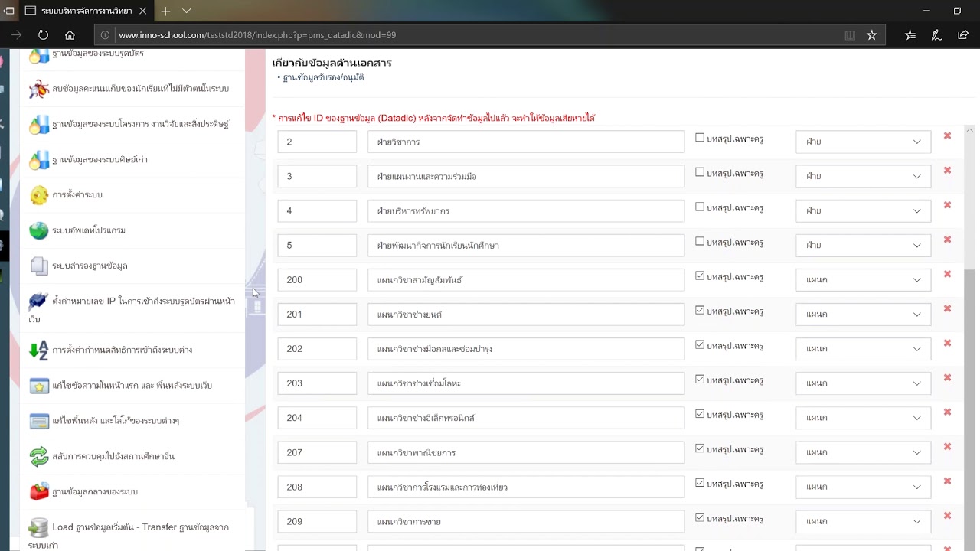
Task: Click the ladybug delete-scores icon in sidebar
Action: [x=39, y=89]
